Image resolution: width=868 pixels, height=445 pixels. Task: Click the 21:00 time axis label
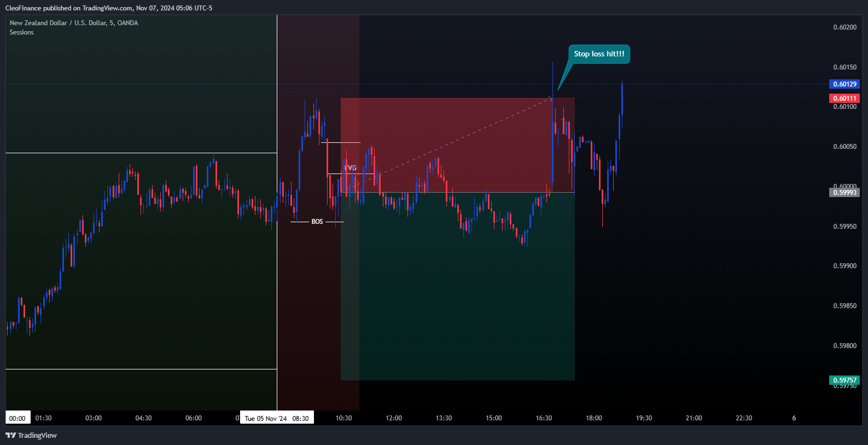click(x=694, y=418)
